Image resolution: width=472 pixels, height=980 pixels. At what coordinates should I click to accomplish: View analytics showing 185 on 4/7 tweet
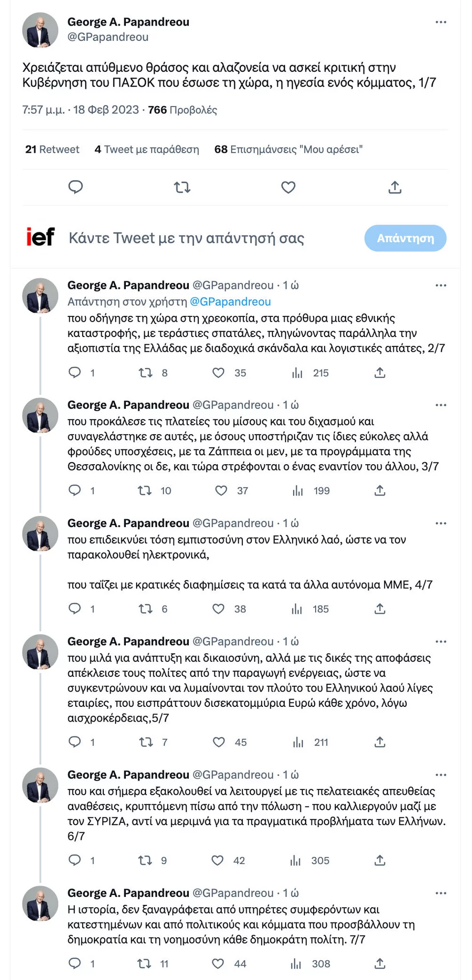(297, 609)
